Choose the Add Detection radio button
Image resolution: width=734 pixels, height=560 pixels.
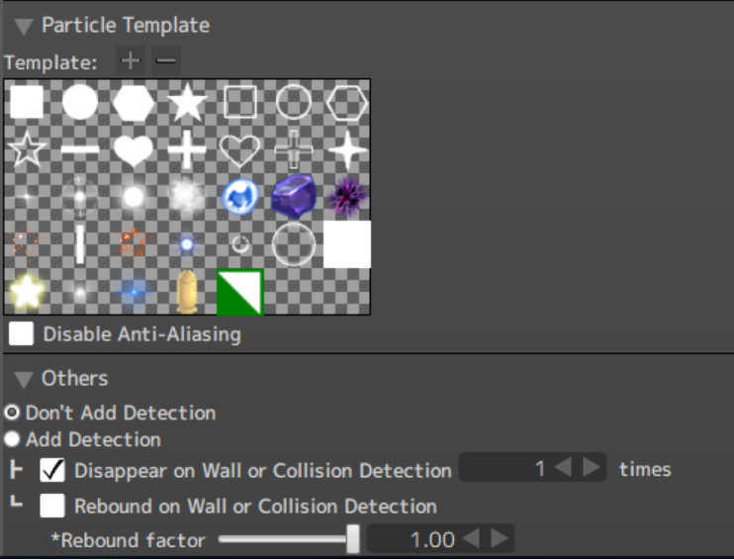[x=13, y=439]
